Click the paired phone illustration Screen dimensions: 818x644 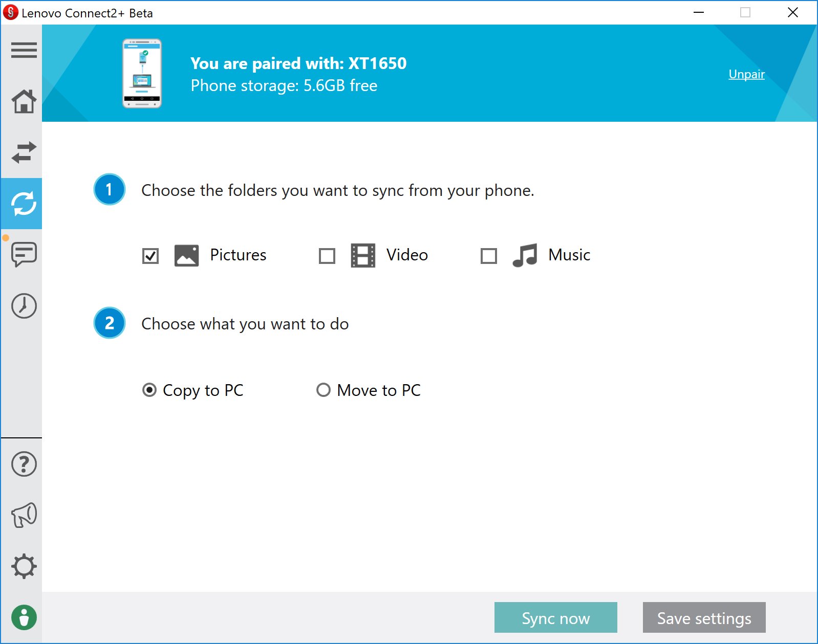(142, 73)
